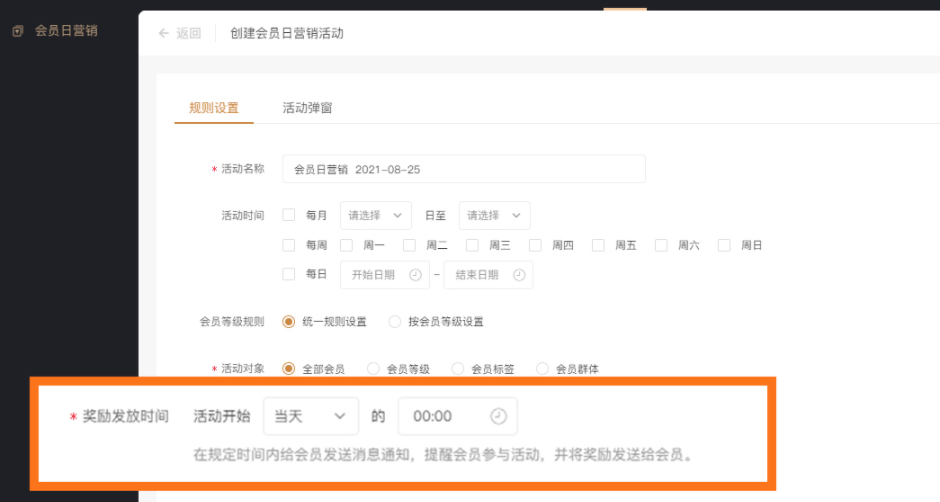Open the 当天 reward day dropdown
Image resolution: width=940 pixels, height=502 pixels.
(311, 416)
